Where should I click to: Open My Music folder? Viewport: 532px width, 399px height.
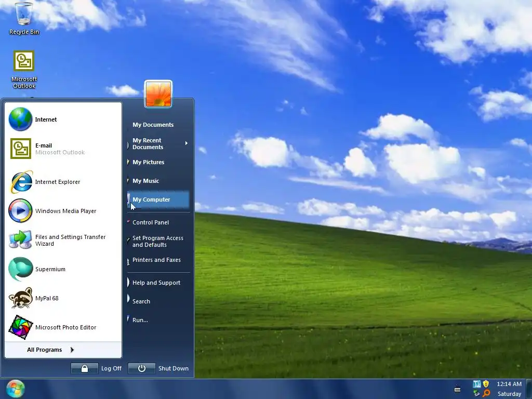pyautogui.click(x=158, y=181)
